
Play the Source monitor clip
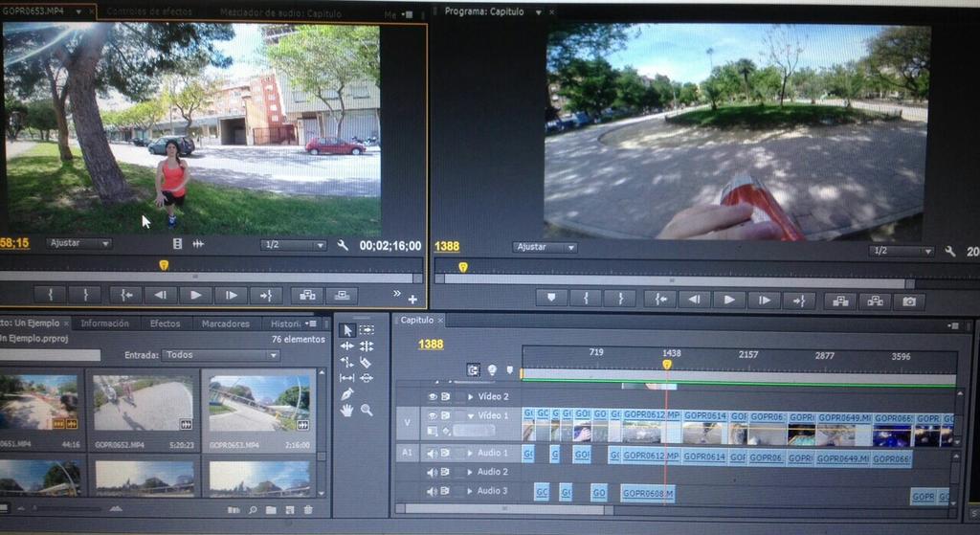[x=195, y=295]
